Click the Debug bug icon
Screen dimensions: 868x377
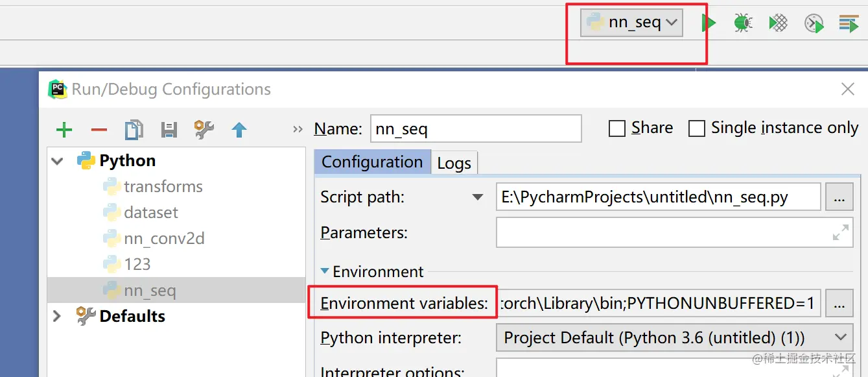coord(742,24)
